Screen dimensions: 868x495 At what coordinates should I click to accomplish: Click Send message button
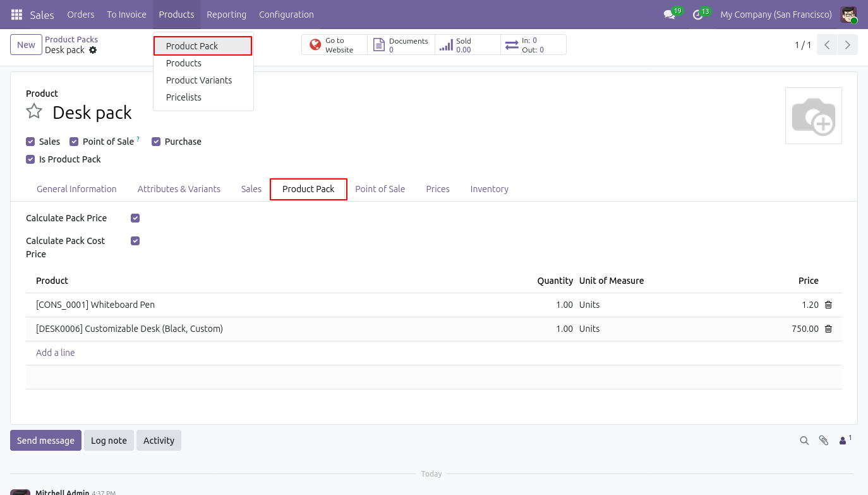[x=45, y=441]
